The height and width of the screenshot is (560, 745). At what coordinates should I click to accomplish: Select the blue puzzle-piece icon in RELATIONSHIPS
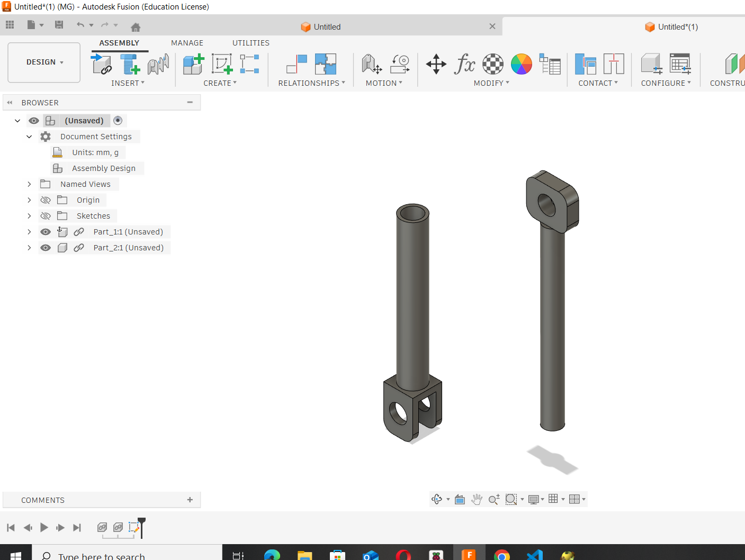click(326, 64)
